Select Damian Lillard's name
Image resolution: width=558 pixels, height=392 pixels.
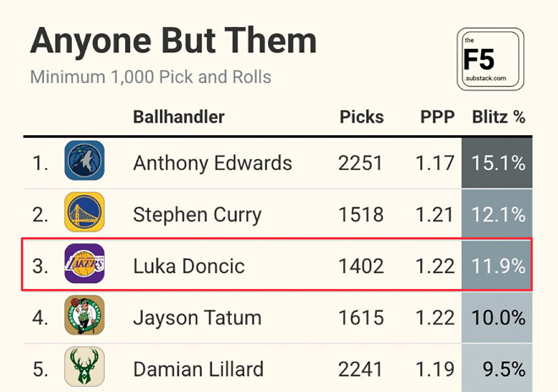click(x=198, y=369)
